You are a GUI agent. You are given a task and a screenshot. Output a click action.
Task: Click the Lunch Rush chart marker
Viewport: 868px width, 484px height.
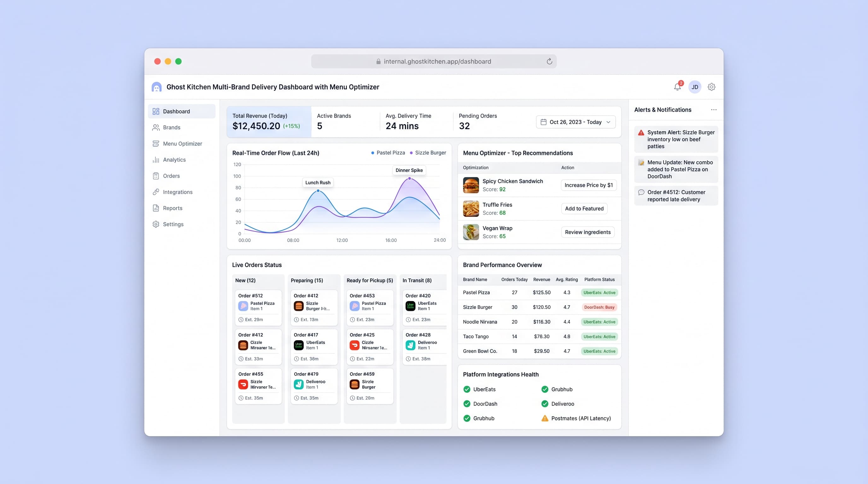tap(318, 191)
